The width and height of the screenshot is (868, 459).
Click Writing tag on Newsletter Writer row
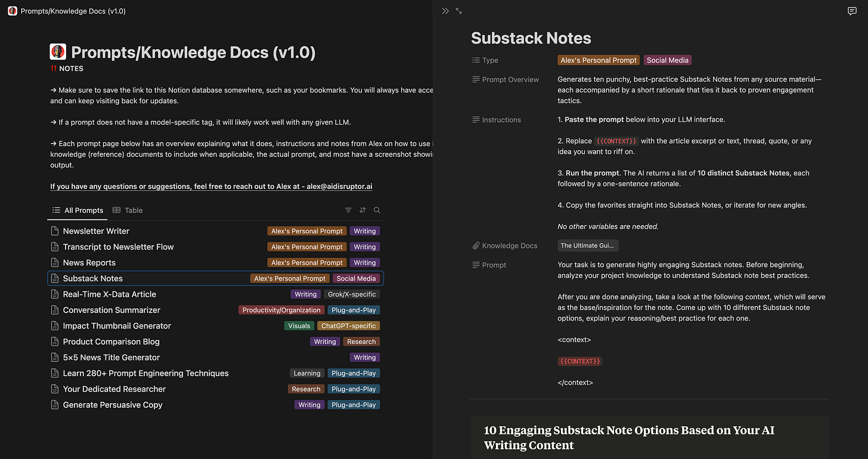coord(364,231)
